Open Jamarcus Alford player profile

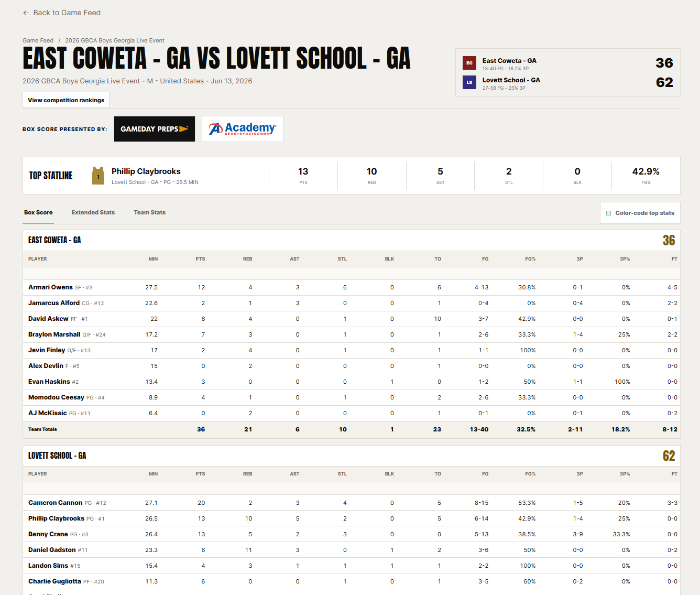coord(54,303)
